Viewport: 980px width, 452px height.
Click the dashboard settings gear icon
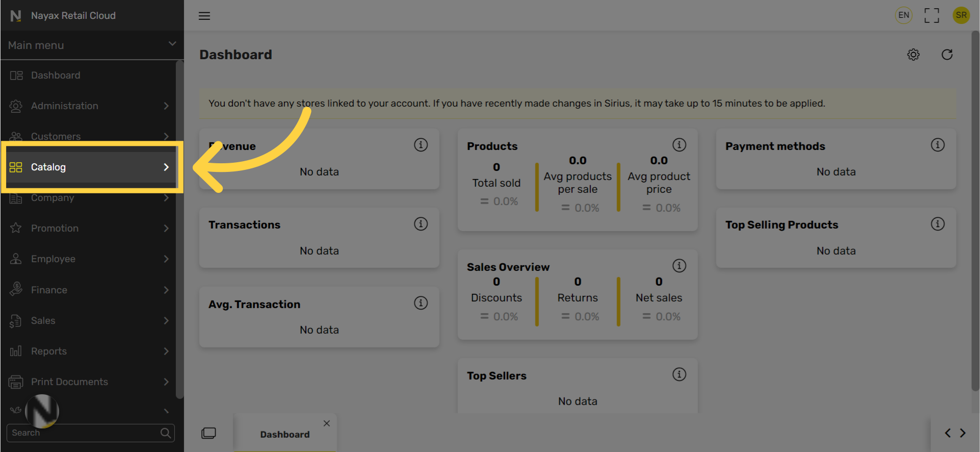pos(913,55)
